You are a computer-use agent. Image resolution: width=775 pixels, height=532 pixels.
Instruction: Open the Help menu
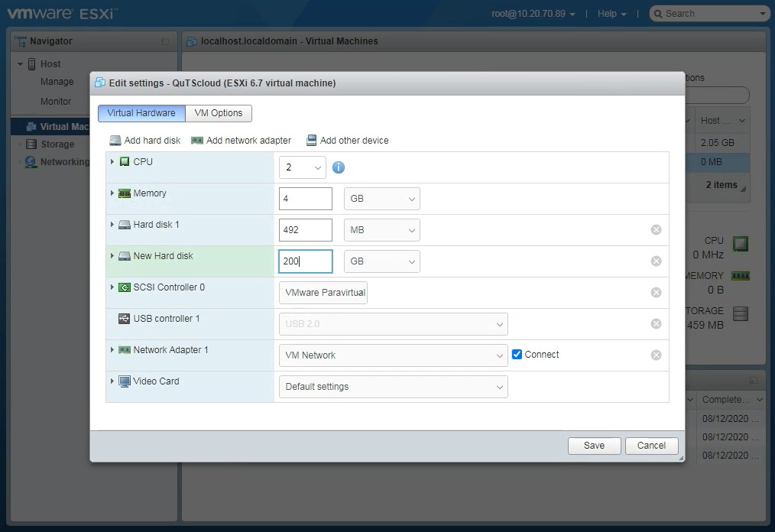click(611, 14)
